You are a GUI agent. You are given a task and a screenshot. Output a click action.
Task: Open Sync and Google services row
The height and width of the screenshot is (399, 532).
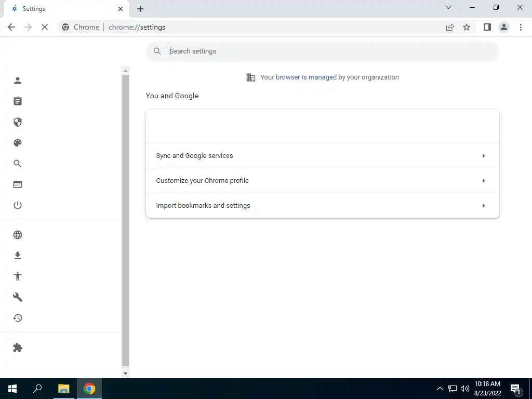pos(322,156)
